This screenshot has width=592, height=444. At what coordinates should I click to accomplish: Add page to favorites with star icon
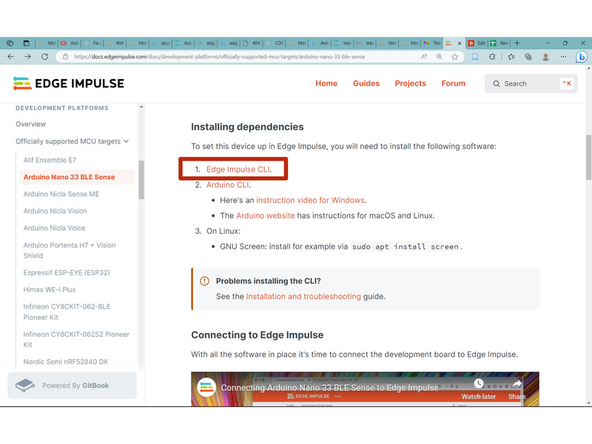pos(455,57)
